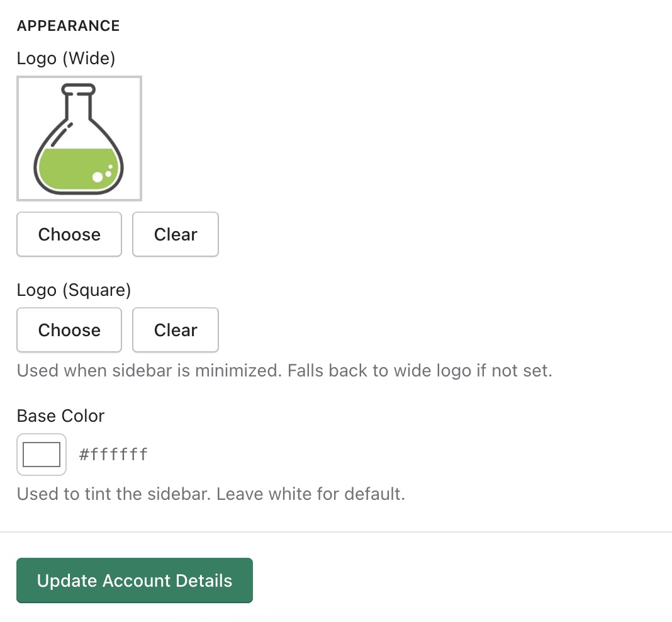Image resolution: width=672 pixels, height=622 pixels.
Task: Open the Base Color swatch picker
Action: tap(42, 455)
